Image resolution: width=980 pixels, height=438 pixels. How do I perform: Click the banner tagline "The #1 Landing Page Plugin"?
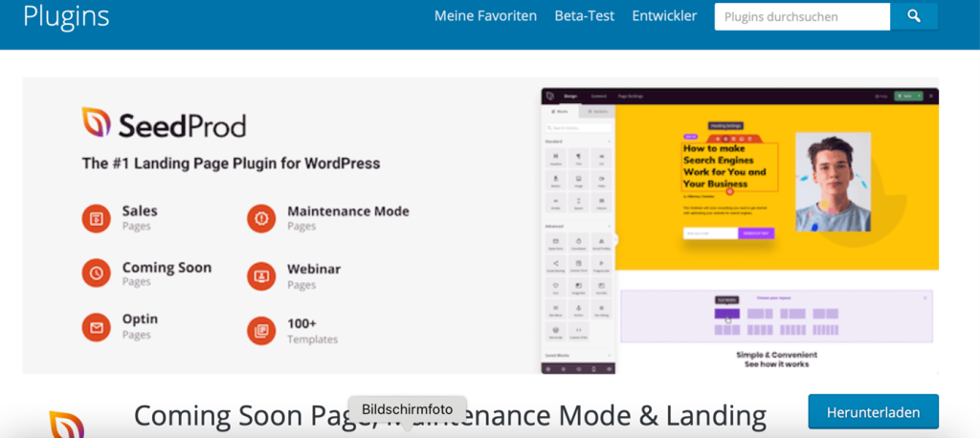(231, 164)
